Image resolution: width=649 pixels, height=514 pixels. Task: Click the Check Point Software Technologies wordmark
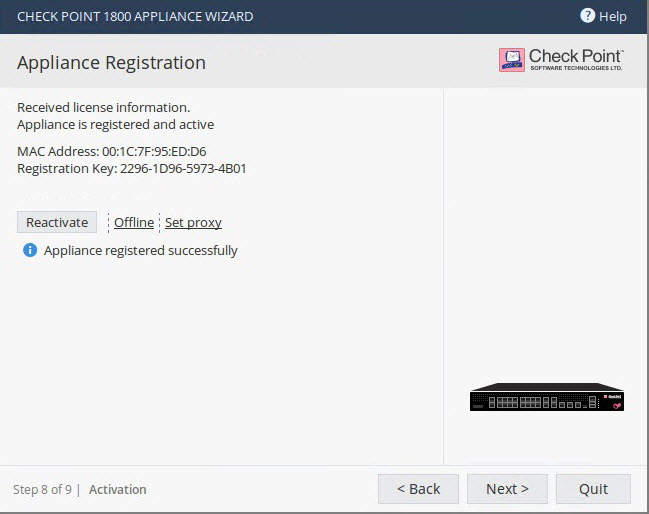coord(576,59)
